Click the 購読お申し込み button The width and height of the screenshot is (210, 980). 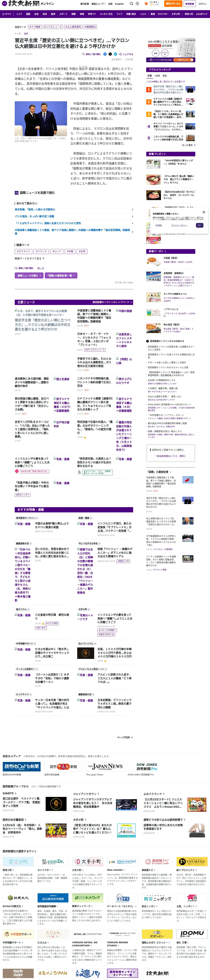[x=173, y=3]
